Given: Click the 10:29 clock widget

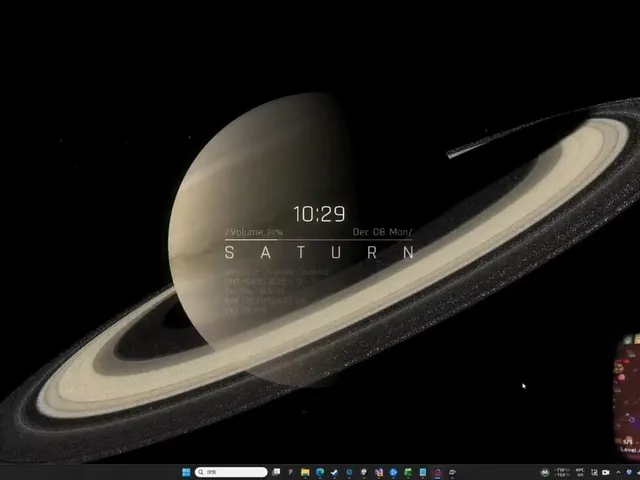Looking at the screenshot, I should (x=319, y=214).
